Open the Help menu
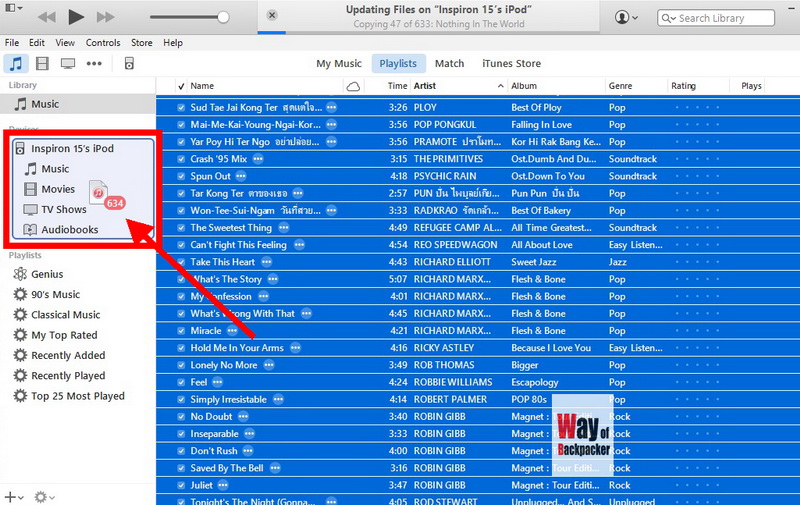The height and width of the screenshot is (505, 800). tap(173, 43)
